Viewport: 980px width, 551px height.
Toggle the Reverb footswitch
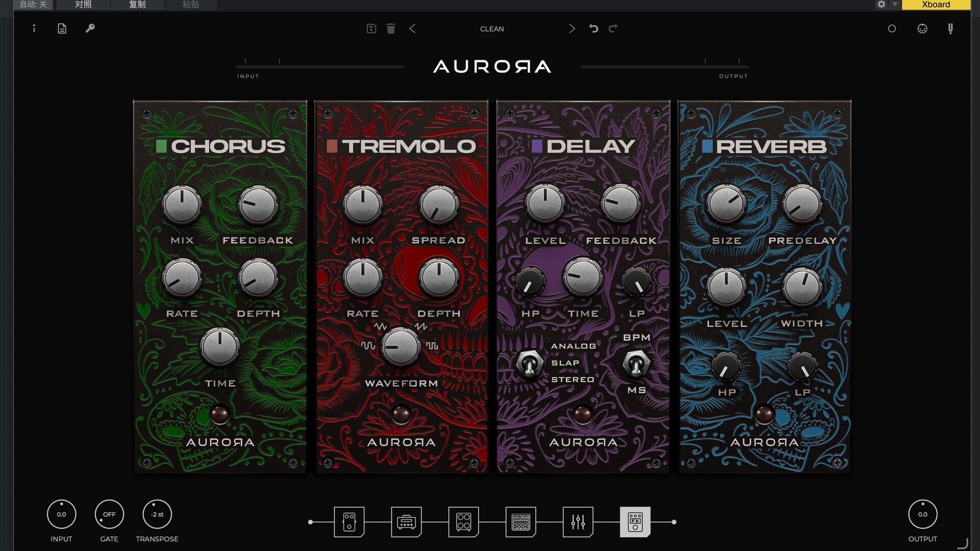point(765,414)
